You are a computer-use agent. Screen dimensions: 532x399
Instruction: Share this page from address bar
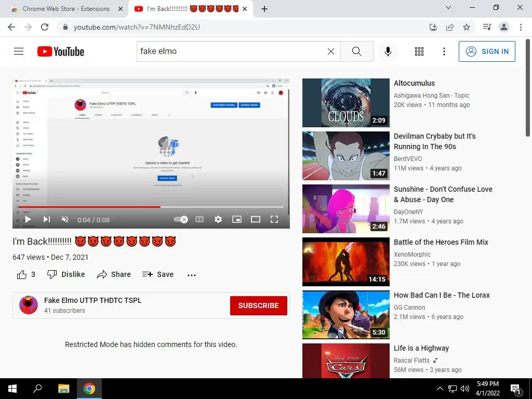[x=450, y=27]
